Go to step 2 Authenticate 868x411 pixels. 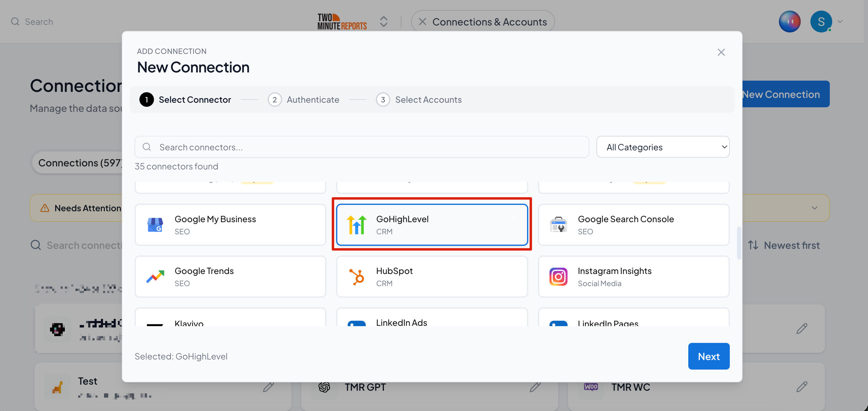[x=303, y=100]
